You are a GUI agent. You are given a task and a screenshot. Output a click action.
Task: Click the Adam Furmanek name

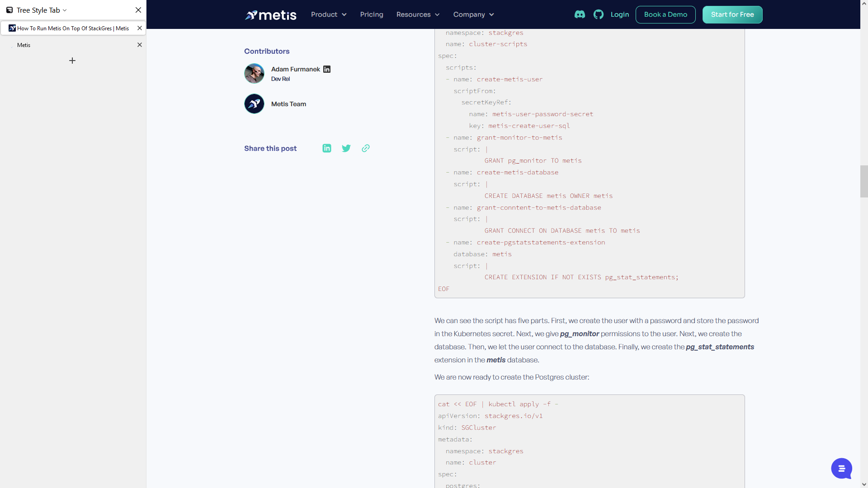pos(296,69)
